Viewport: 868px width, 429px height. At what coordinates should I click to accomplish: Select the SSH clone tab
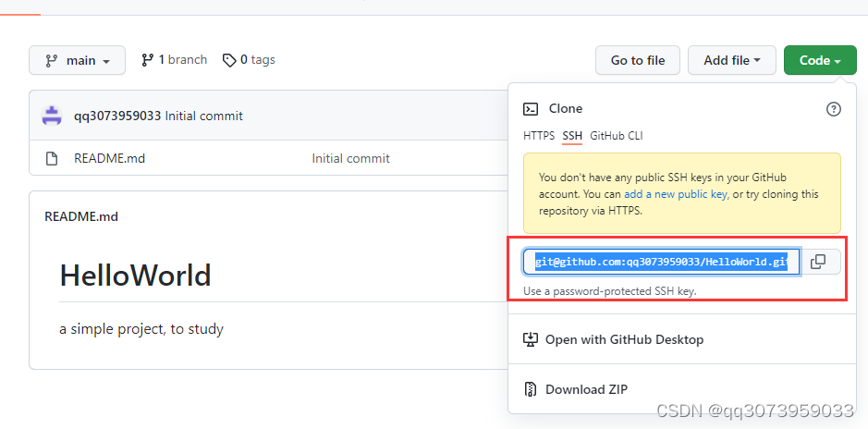572,136
